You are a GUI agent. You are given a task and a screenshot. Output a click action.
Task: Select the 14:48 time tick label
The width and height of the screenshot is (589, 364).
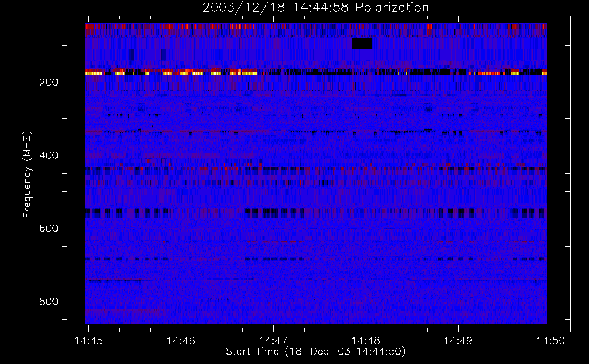pyautogui.click(x=366, y=341)
